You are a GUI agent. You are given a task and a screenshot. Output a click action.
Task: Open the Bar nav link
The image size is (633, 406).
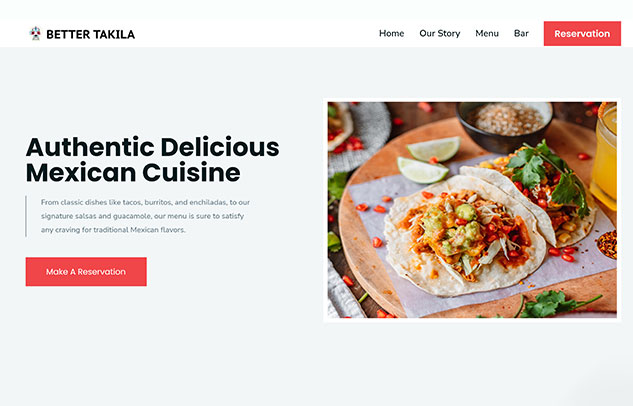tap(521, 33)
